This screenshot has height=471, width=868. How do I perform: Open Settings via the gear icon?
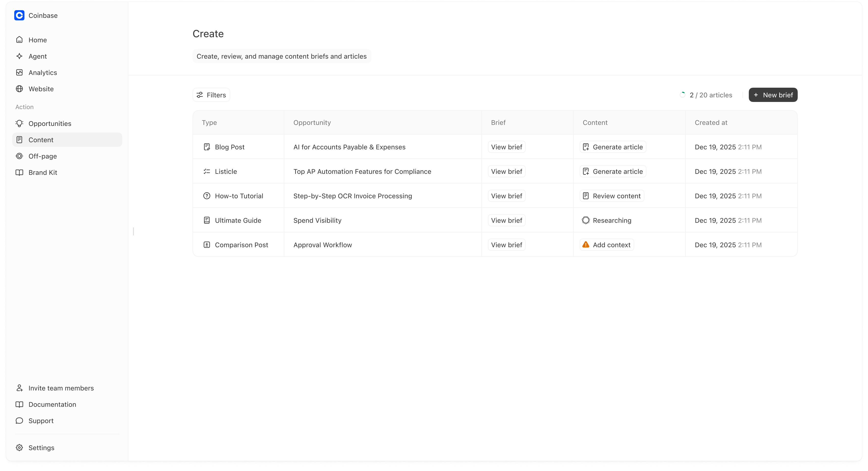(x=19, y=447)
